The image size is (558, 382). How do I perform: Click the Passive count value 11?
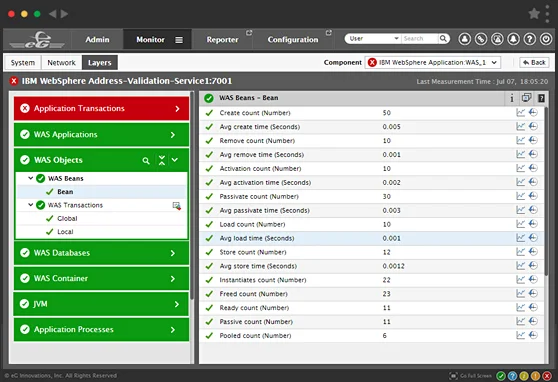pos(386,321)
